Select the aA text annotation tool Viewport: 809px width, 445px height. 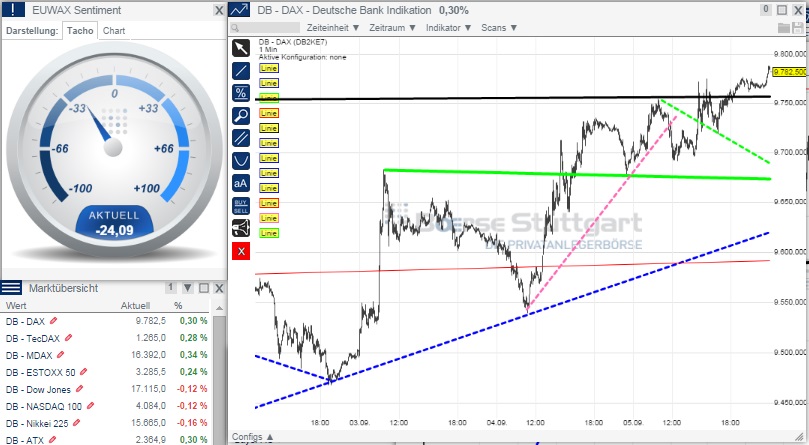[241, 183]
